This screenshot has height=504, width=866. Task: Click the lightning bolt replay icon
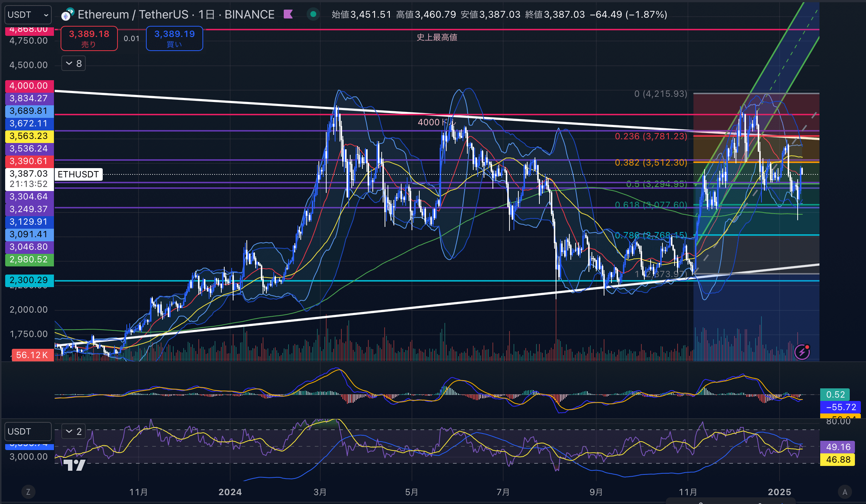[802, 352]
